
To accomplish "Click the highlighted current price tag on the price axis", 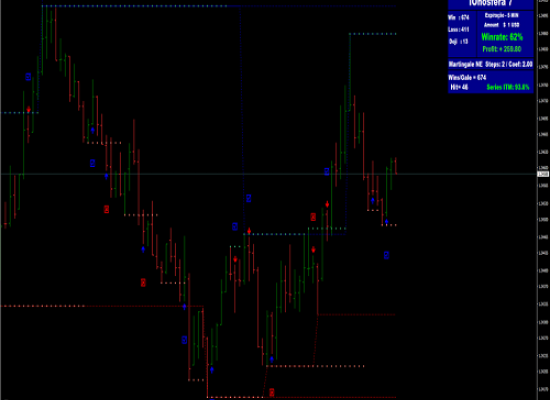I will pyautogui.click(x=543, y=174).
